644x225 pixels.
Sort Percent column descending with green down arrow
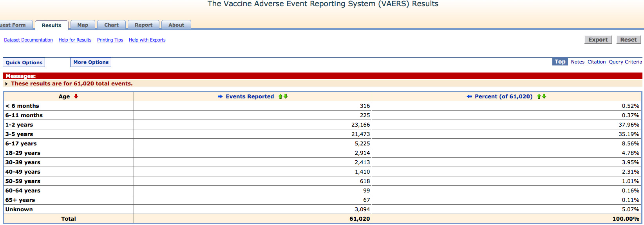[x=544, y=96]
